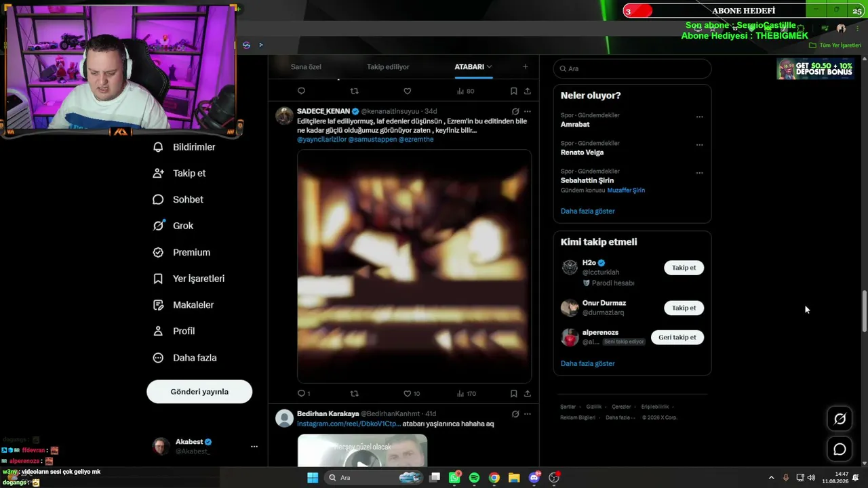
Task: Open more options for Renato Veiga trend
Action: point(699,145)
